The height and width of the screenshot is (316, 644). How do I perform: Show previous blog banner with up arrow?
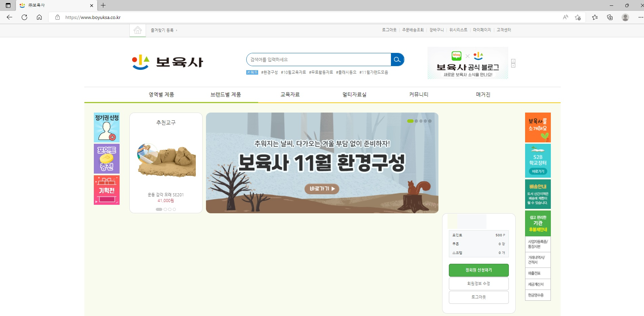(x=513, y=61)
